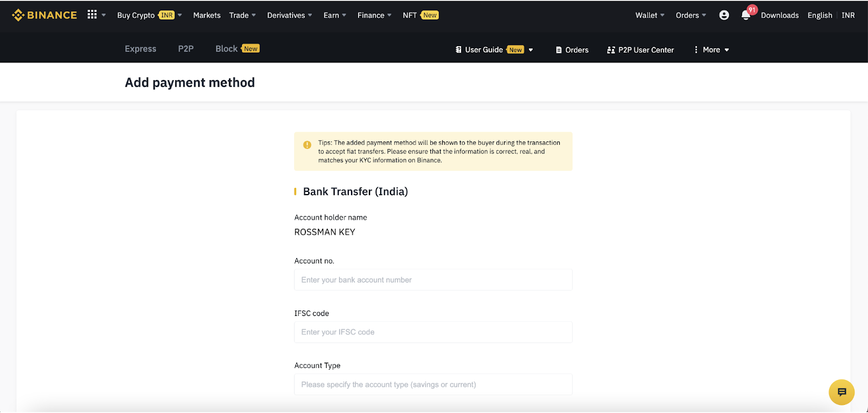Focus the IFSC code input field
Viewport: 868px width, 413px height.
tap(433, 332)
